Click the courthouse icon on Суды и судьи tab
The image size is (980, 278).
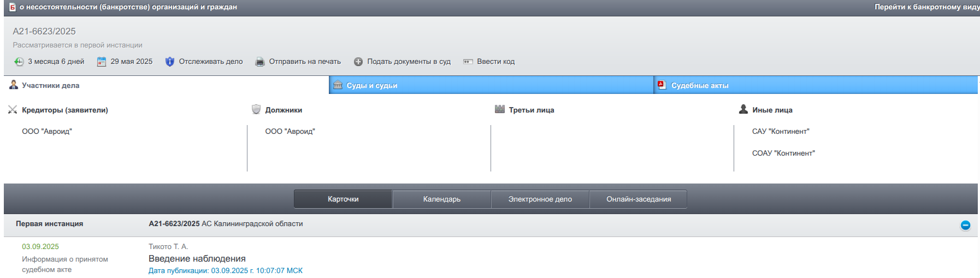click(x=338, y=85)
